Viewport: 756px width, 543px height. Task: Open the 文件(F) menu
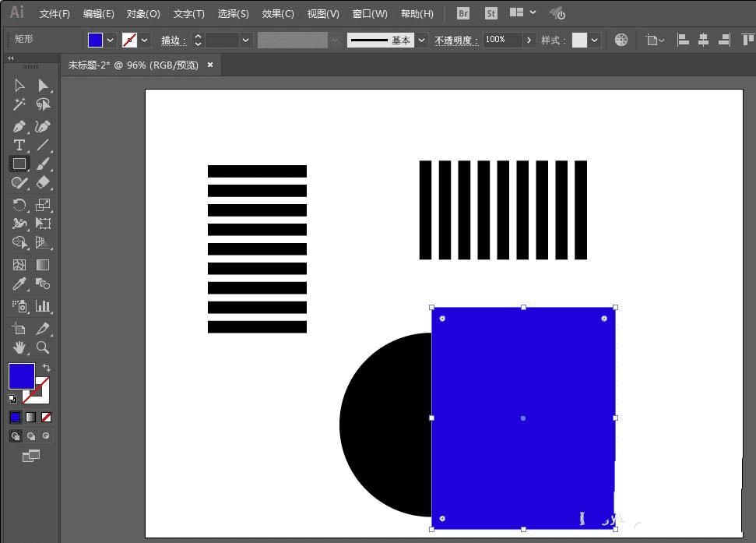pos(55,14)
